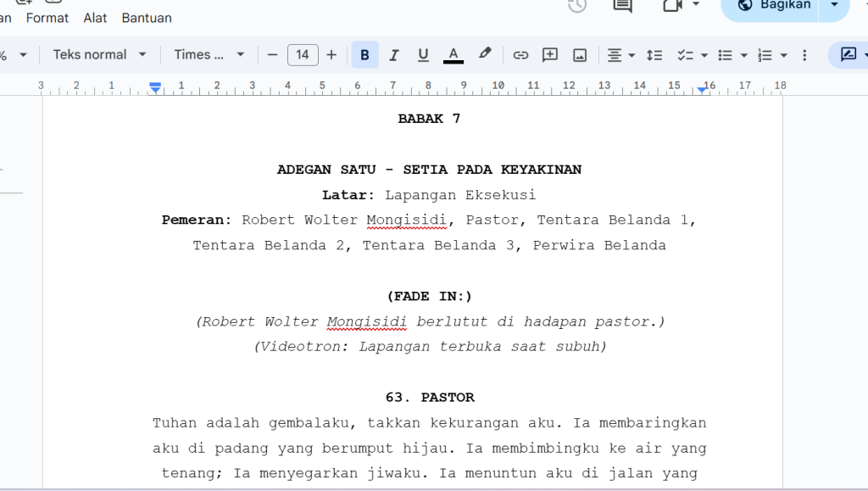Click the insert link icon
868x491 pixels.
520,55
